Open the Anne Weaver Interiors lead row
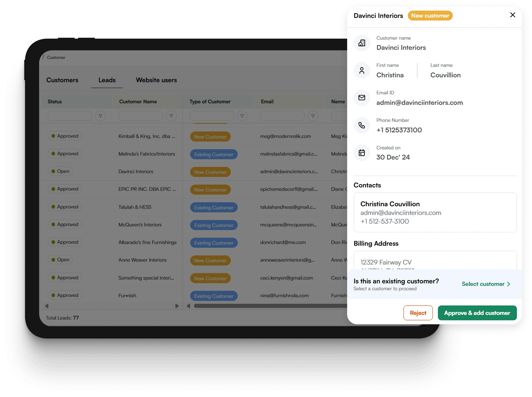Viewport: 532px width, 397px height. [142, 260]
